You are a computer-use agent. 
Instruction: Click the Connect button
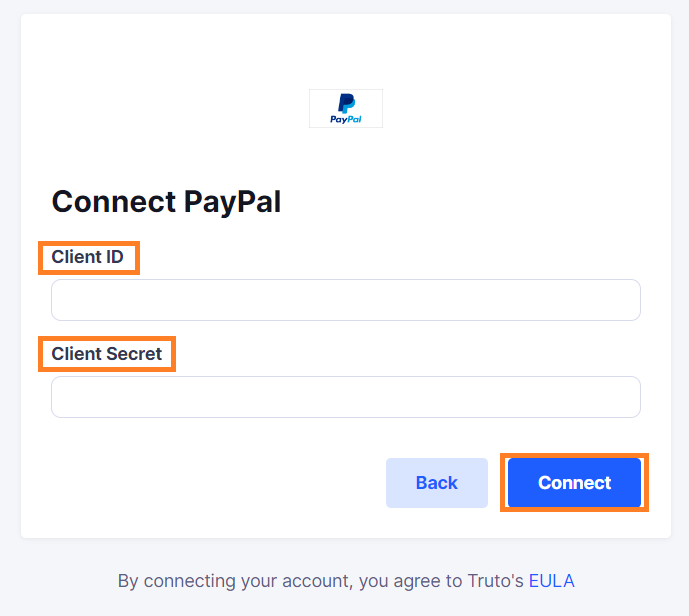point(574,482)
